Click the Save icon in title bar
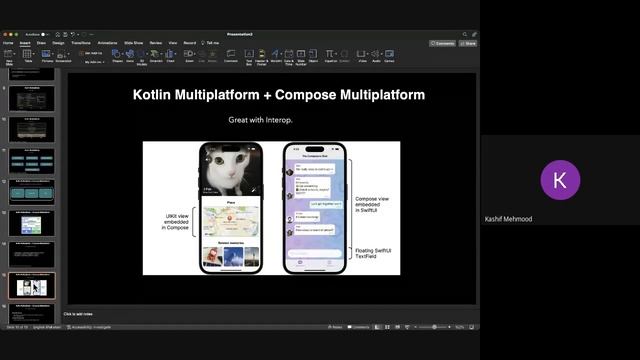The image size is (640, 360). (65, 35)
